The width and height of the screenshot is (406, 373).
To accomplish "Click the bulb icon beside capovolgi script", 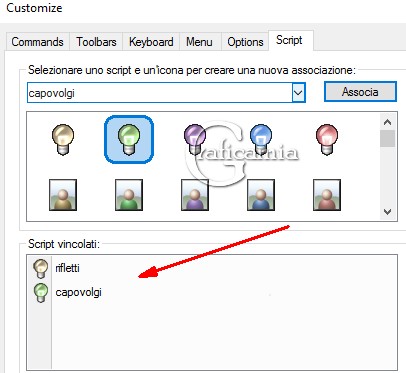I will [41, 293].
